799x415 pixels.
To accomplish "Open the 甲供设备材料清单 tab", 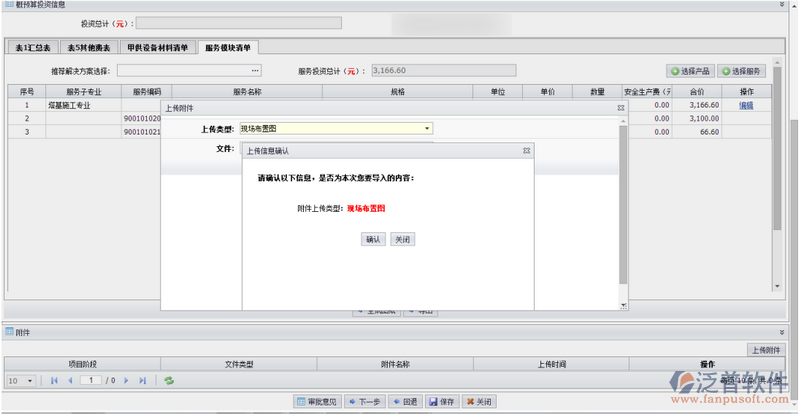I will click(x=157, y=47).
